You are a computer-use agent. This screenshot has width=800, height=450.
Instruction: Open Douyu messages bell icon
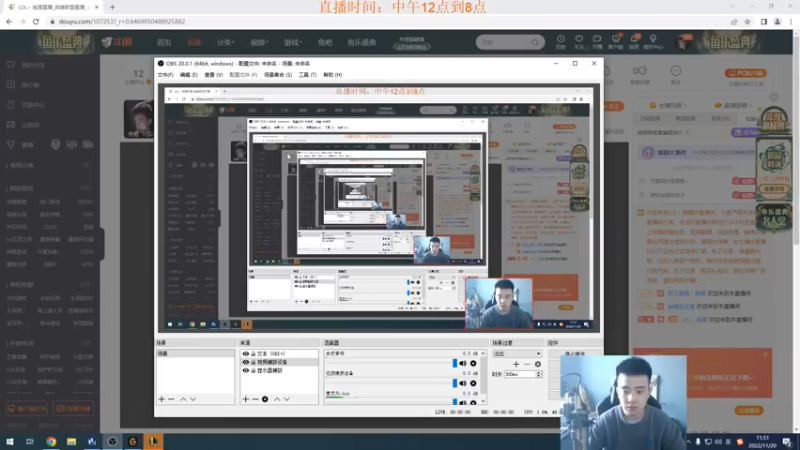coord(634,41)
